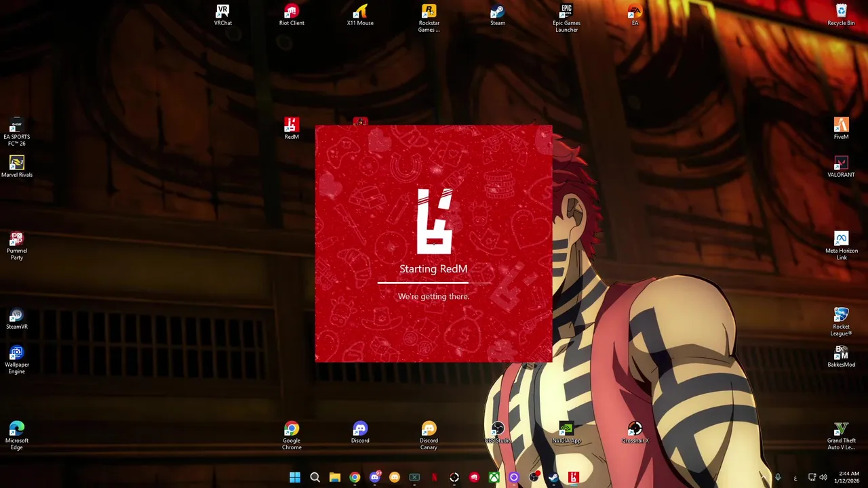Select the Wallpaper Engine desktop icon
This screenshot has height=488, width=868.
click(x=17, y=361)
